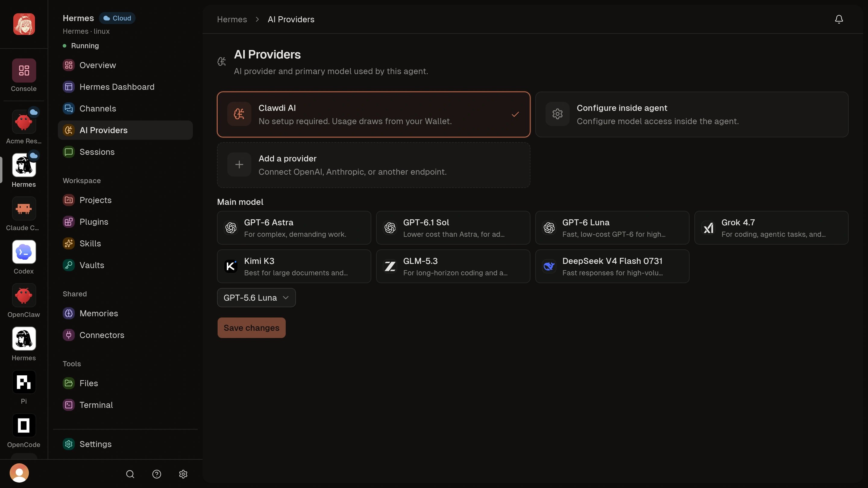Go to Hermes breadcrumb link
This screenshot has width=868, height=488.
pos(232,19)
